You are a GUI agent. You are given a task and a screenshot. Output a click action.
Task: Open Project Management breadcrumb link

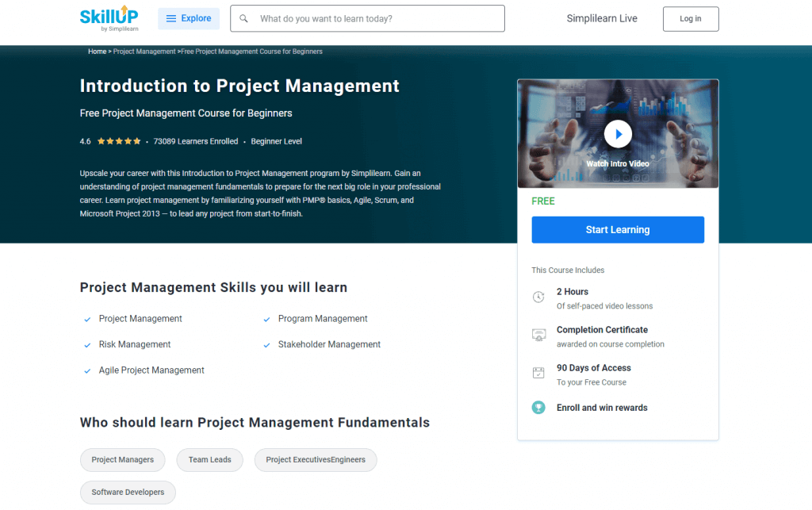[144, 52]
